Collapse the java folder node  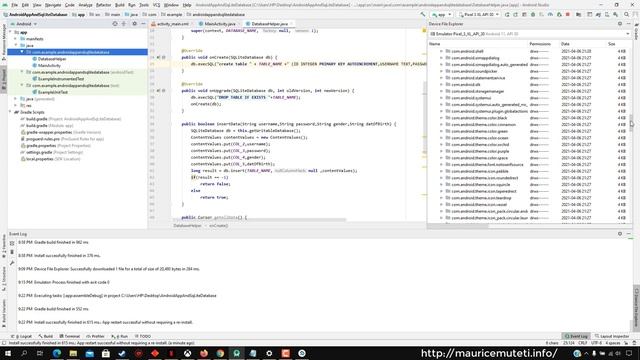pyautogui.click(x=16, y=45)
